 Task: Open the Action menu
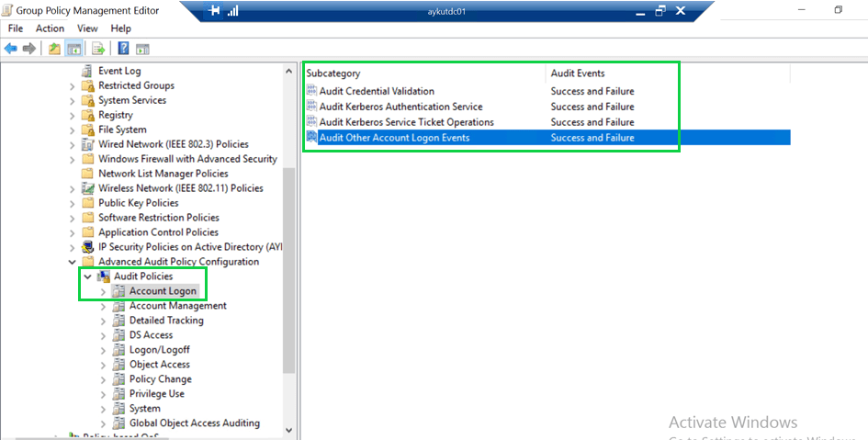[x=50, y=28]
